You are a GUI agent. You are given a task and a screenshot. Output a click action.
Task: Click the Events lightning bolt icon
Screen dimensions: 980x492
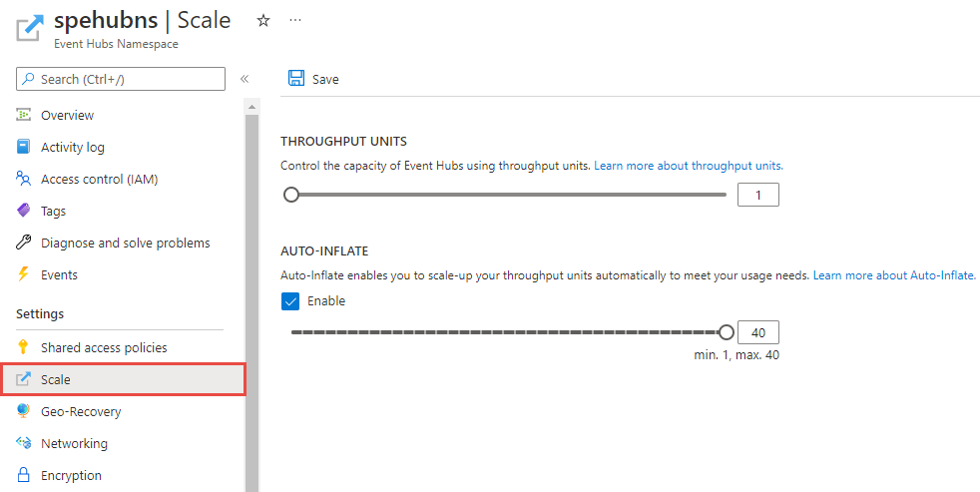click(24, 274)
